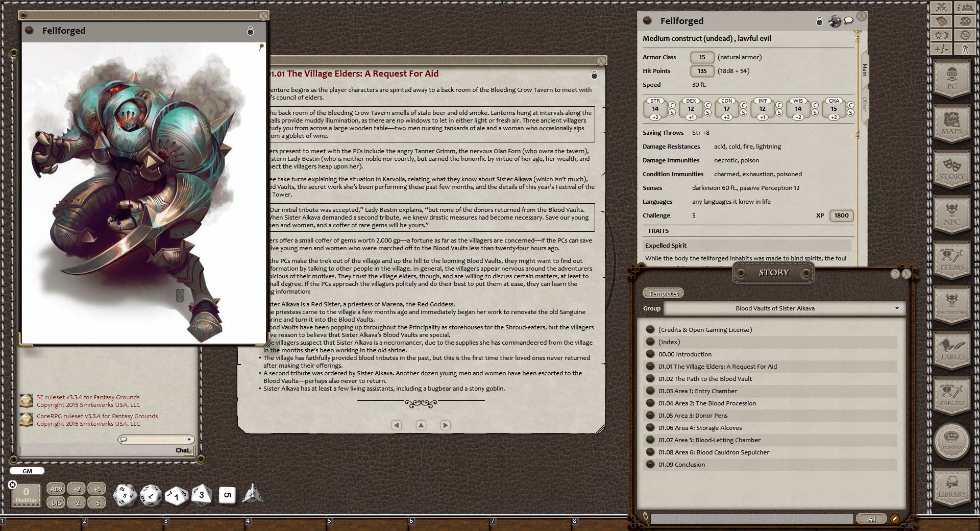Open the Modifiers plus/minus icon
The image size is (980, 531).
pos(942,49)
